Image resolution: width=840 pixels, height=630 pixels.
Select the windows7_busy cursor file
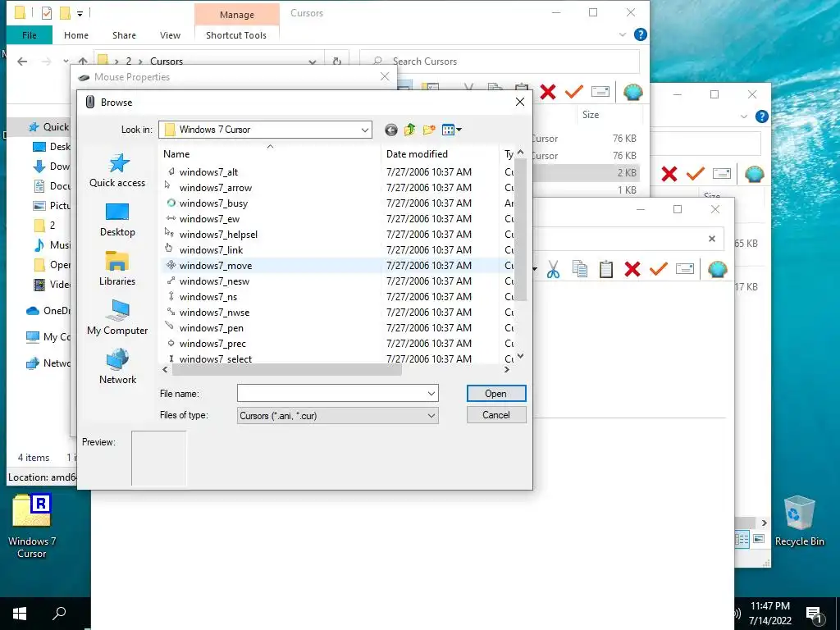pos(213,203)
